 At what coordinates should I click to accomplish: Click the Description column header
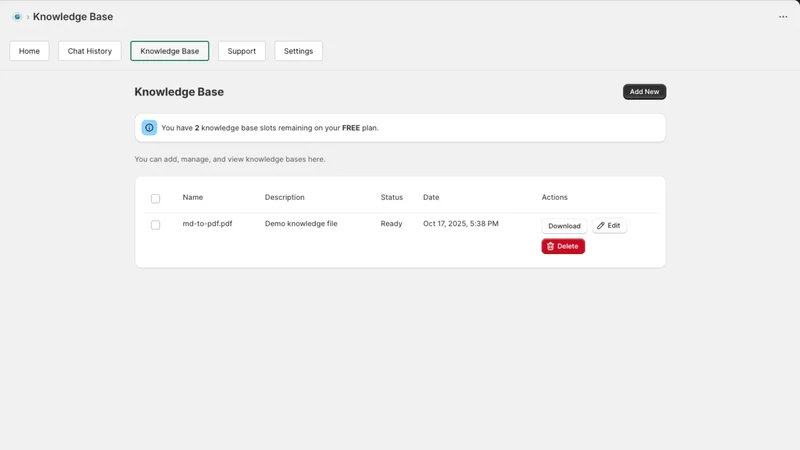pyautogui.click(x=285, y=197)
